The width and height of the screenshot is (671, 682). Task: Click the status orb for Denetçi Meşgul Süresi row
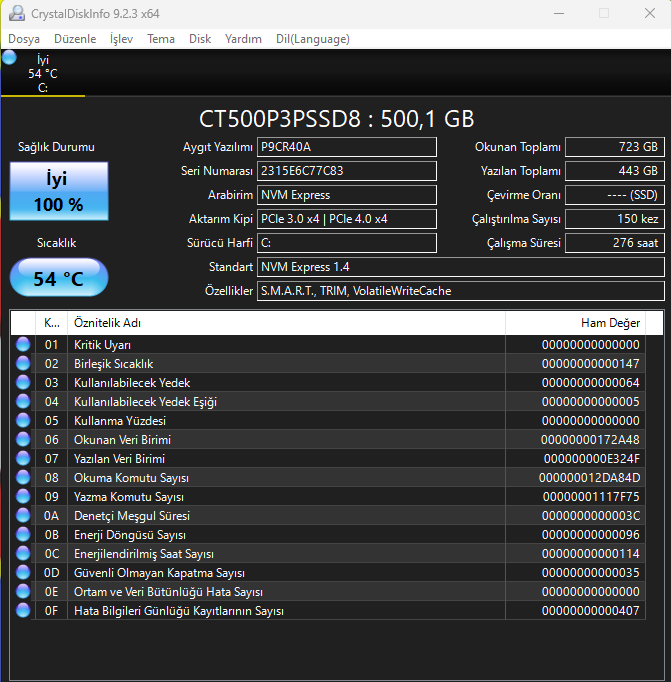(x=23, y=516)
